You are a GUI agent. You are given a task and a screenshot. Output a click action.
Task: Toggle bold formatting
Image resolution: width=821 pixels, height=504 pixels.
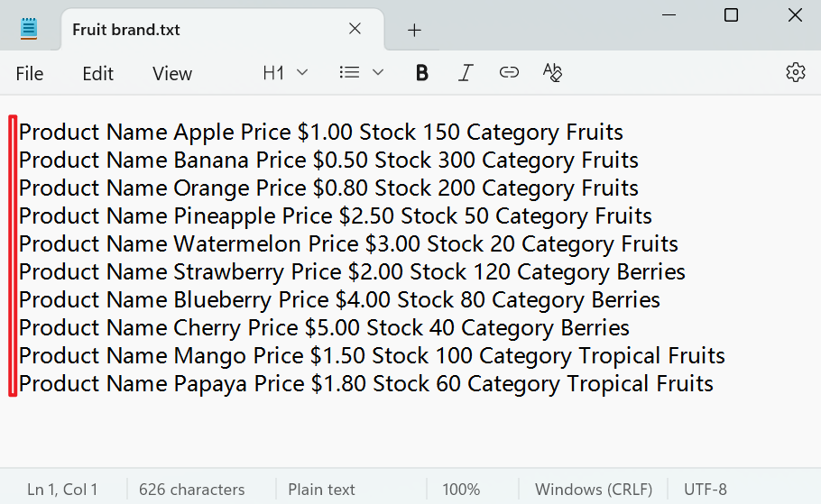pos(421,73)
